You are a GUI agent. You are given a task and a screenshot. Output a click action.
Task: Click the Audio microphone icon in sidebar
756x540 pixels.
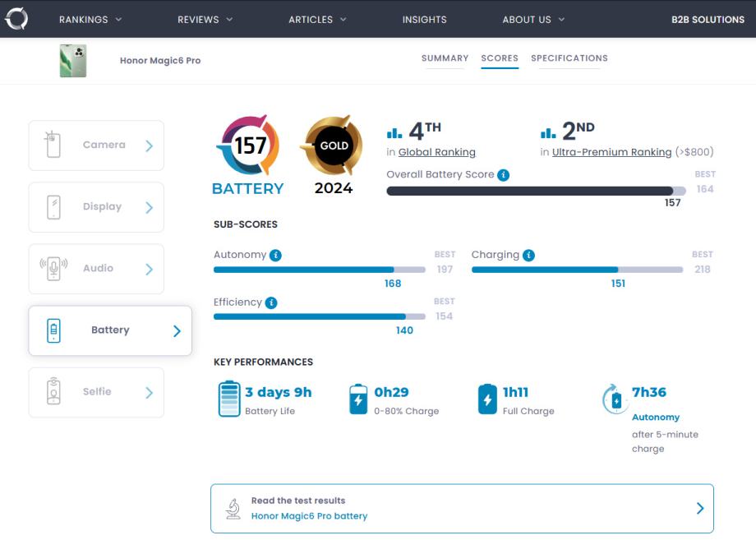point(53,269)
